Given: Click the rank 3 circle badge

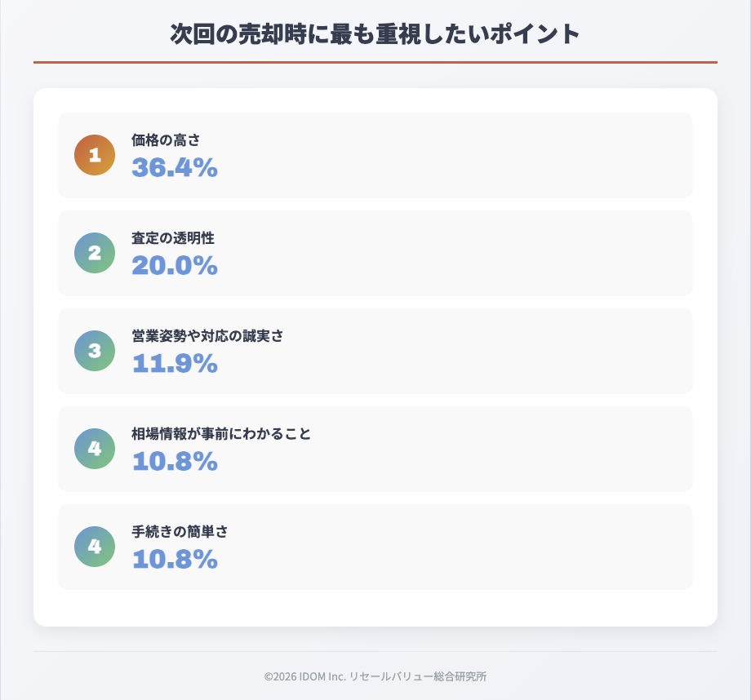Looking at the screenshot, I should 95,351.
